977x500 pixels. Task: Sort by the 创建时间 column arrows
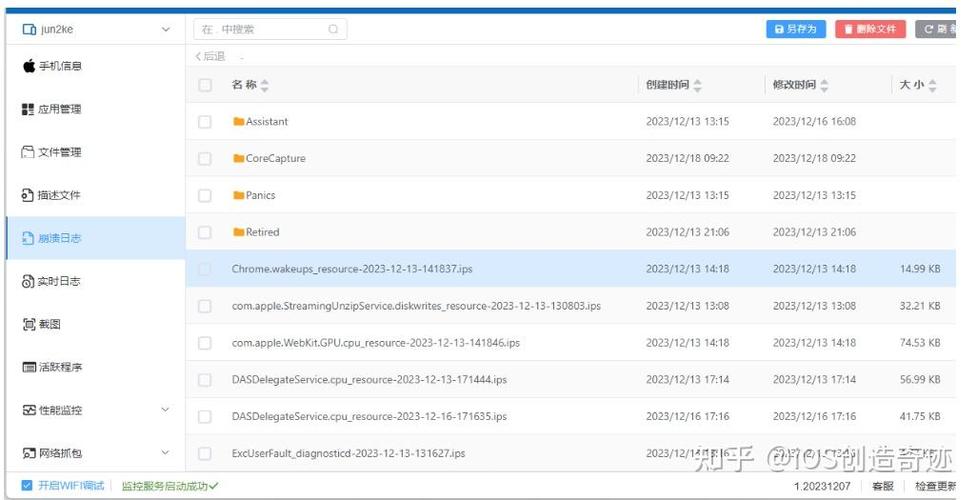(697, 85)
